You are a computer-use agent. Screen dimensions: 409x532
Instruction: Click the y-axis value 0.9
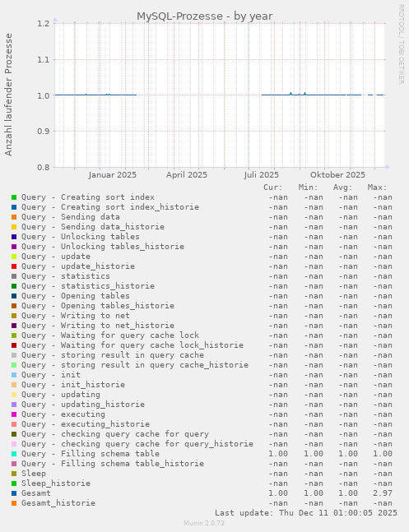coord(44,132)
